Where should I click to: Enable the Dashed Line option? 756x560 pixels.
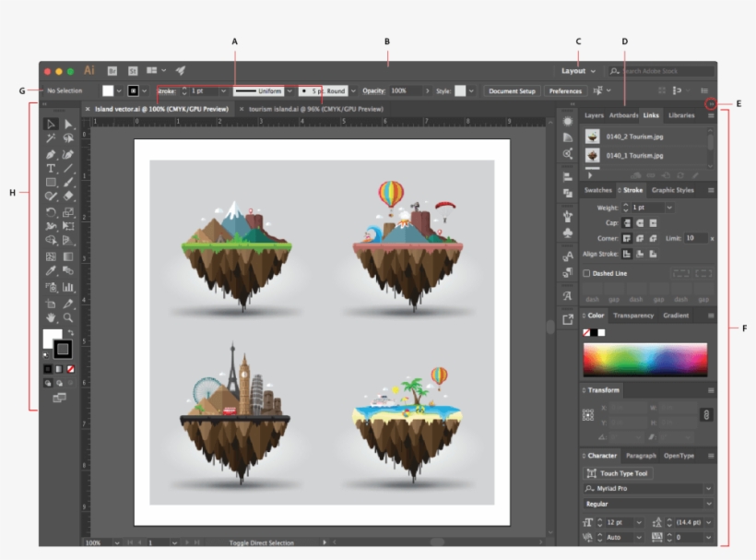586,273
